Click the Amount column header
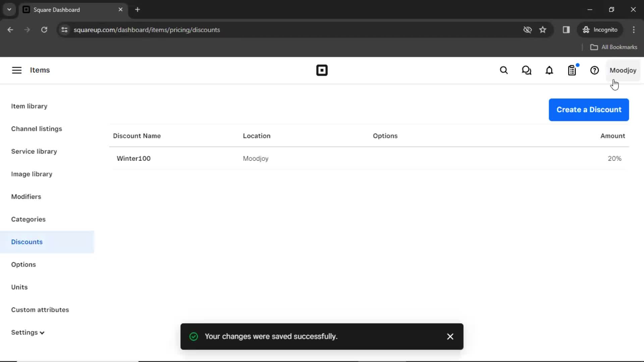Screen dimensions: 644x362 pyautogui.click(x=612, y=136)
